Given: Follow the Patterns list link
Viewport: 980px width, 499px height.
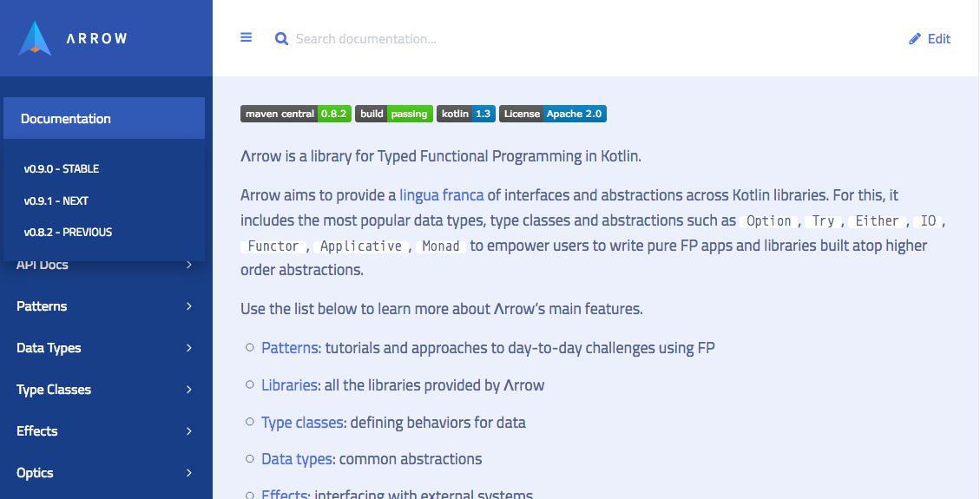Looking at the screenshot, I should pyautogui.click(x=289, y=348).
